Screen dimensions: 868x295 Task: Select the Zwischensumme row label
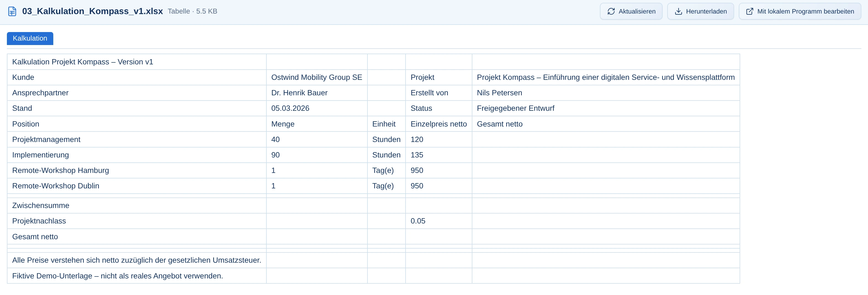[x=137, y=206]
